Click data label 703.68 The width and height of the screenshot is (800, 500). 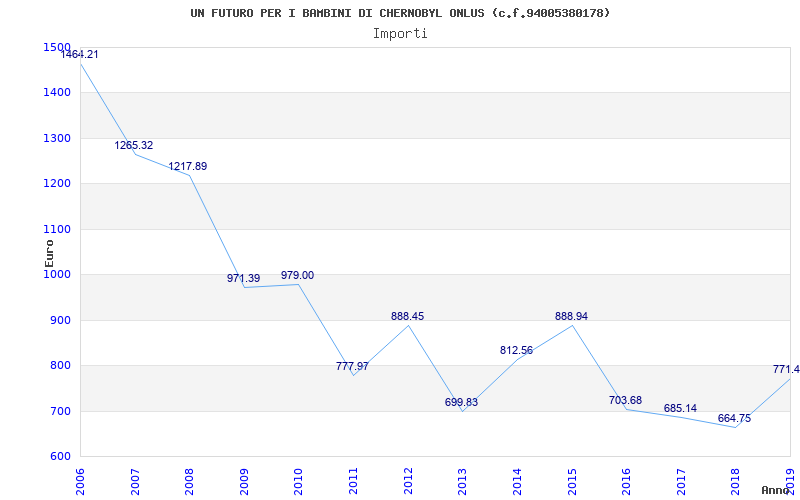(626, 401)
